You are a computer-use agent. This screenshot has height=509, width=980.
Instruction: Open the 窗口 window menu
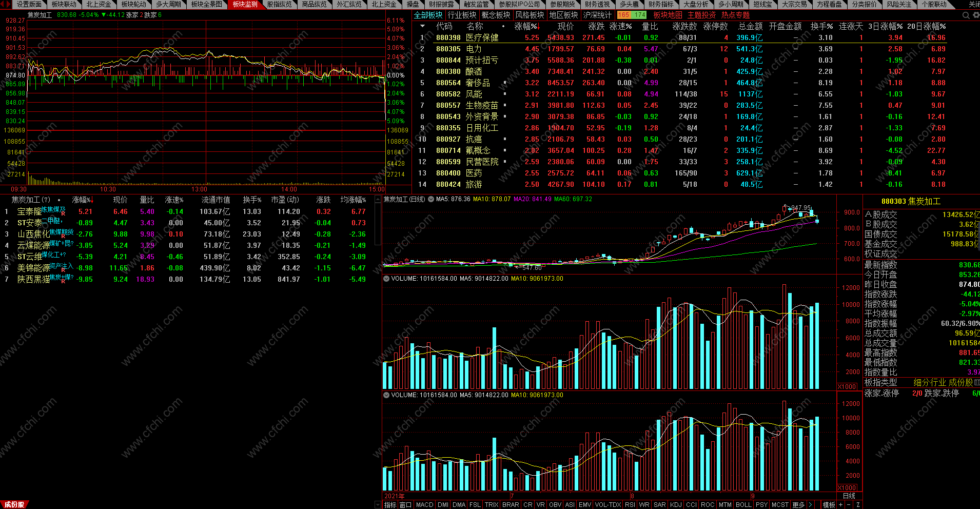tap(405, 505)
